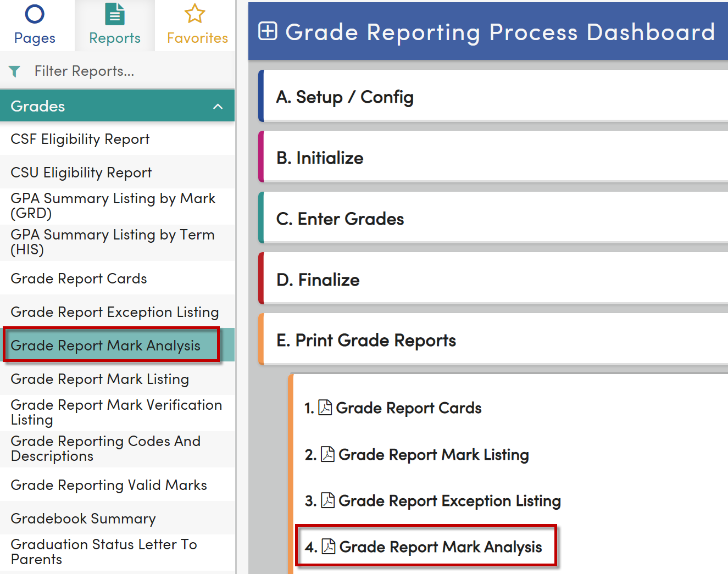Switch to the Reports tab

click(114, 25)
